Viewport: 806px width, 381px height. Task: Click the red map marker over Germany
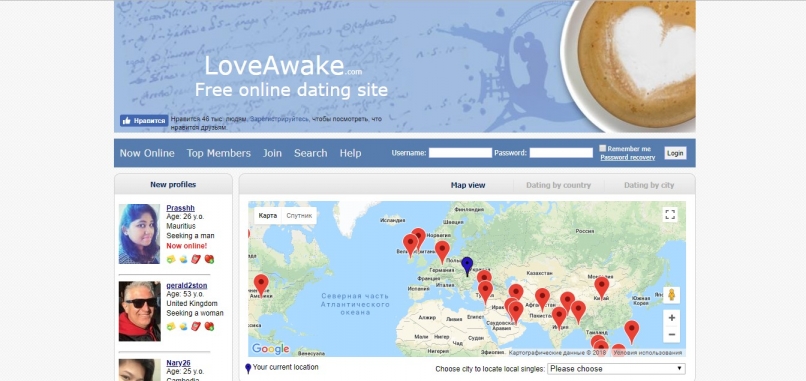(x=442, y=252)
